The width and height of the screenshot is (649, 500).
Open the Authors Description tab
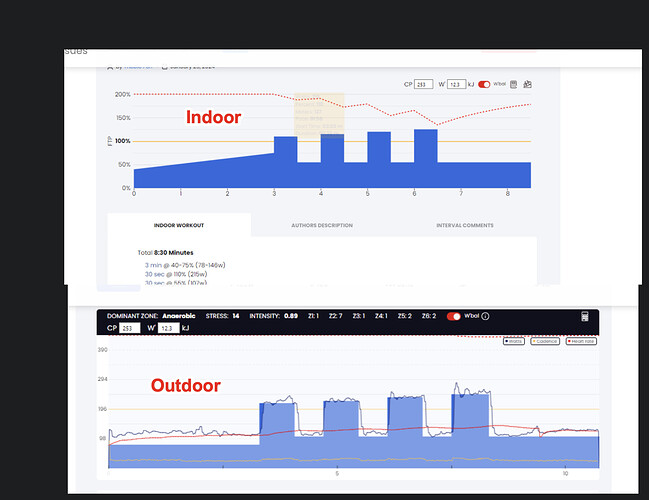(322, 225)
